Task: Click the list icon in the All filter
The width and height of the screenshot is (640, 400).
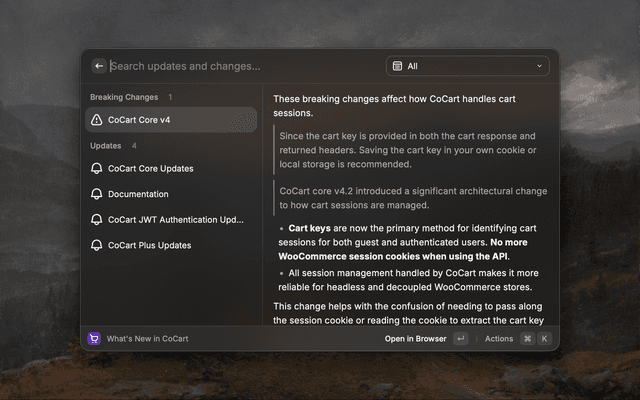Action: click(397, 66)
